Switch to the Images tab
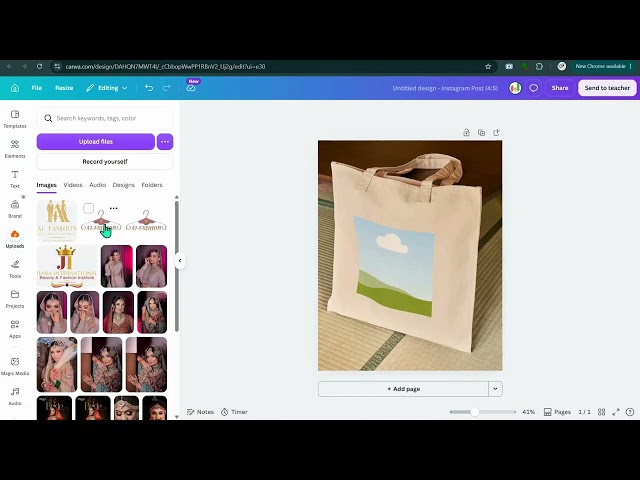Screen dimensions: 640x480 (47, 185)
